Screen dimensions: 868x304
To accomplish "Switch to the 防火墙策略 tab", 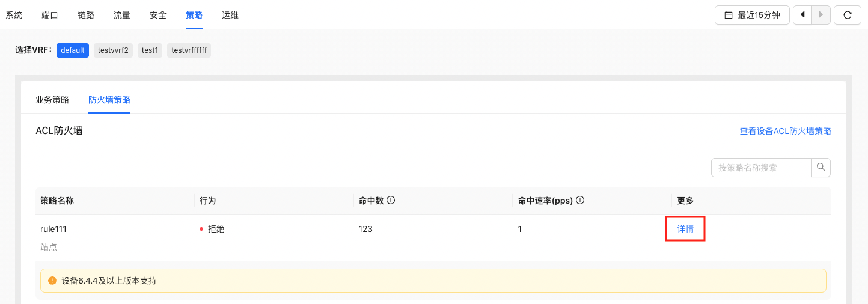I will click(109, 100).
